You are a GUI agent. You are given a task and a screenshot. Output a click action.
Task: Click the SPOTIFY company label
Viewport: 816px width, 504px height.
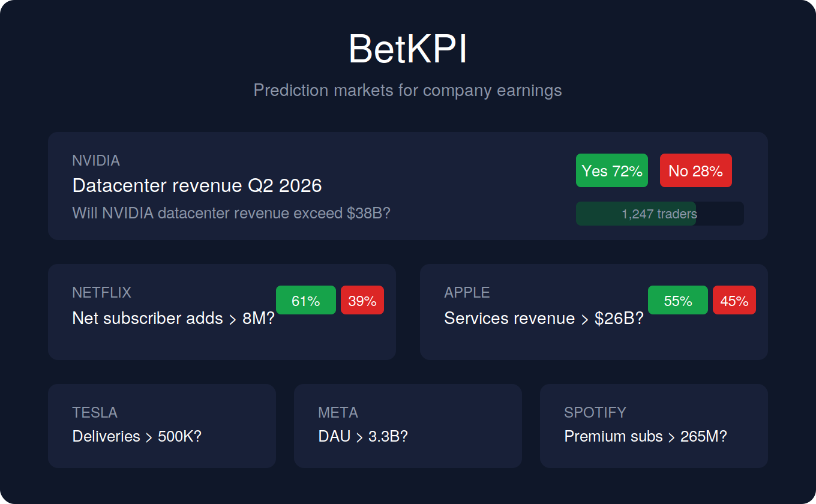click(595, 413)
